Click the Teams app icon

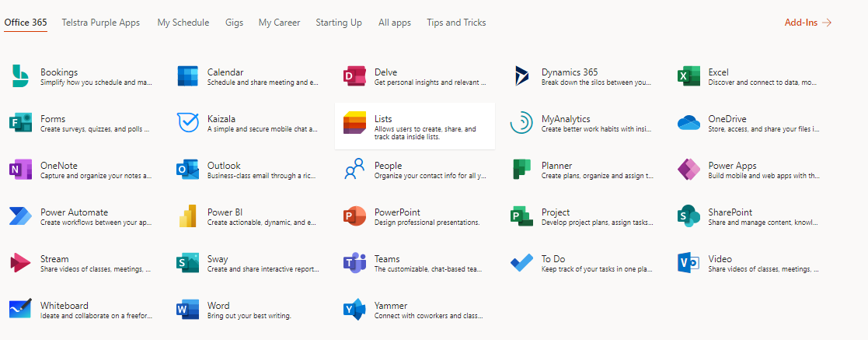coord(354,263)
